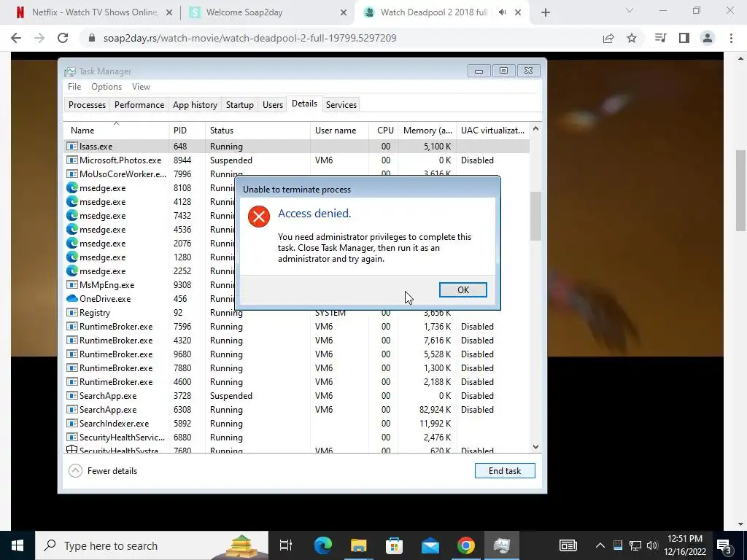The width and height of the screenshot is (747, 560).
Task: Show hidden system tray icons
Action: (x=600, y=545)
